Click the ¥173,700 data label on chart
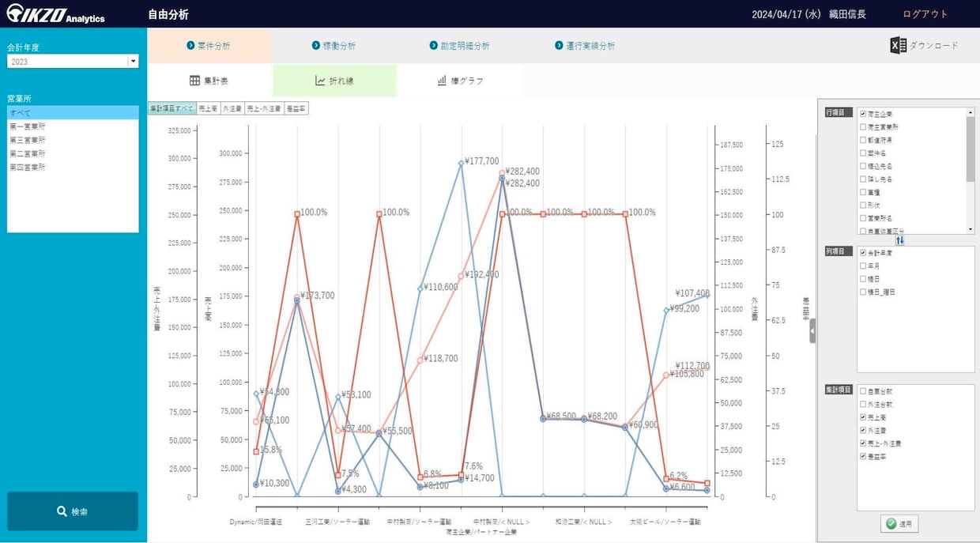The width and height of the screenshot is (980, 543). [x=317, y=296]
